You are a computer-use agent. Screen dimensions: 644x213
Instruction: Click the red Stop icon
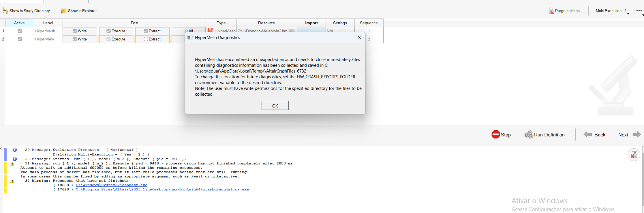[x=495, y=134]
